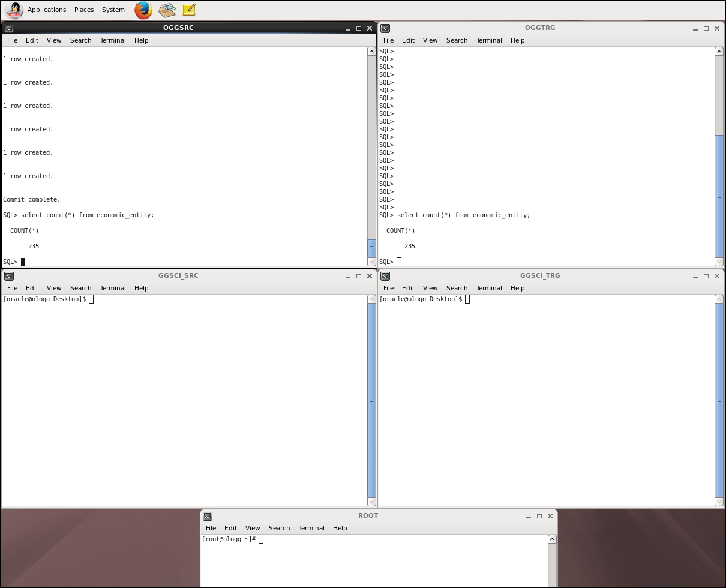This screenshot has width=726, height=588.
Task: Open Search menu in OGGTRG window
Action: 457,40
